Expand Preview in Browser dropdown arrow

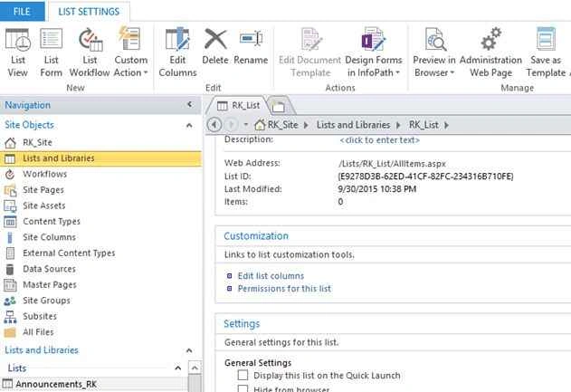(452, 72)
